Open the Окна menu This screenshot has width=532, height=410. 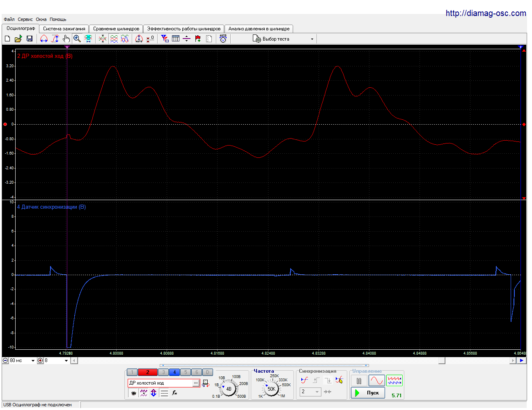pos(41,19)
